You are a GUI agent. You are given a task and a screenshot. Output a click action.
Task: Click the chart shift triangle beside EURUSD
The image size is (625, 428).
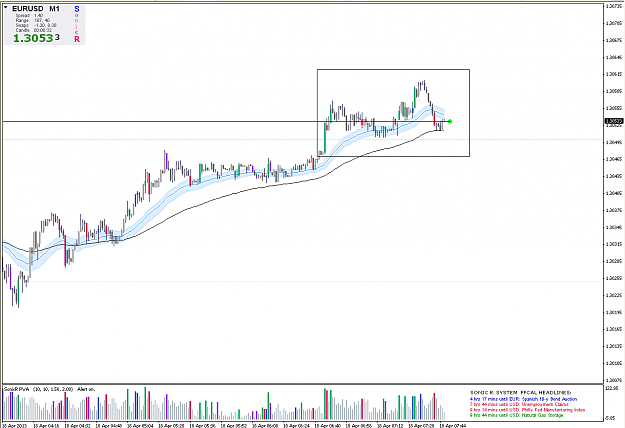pos(6,7)
